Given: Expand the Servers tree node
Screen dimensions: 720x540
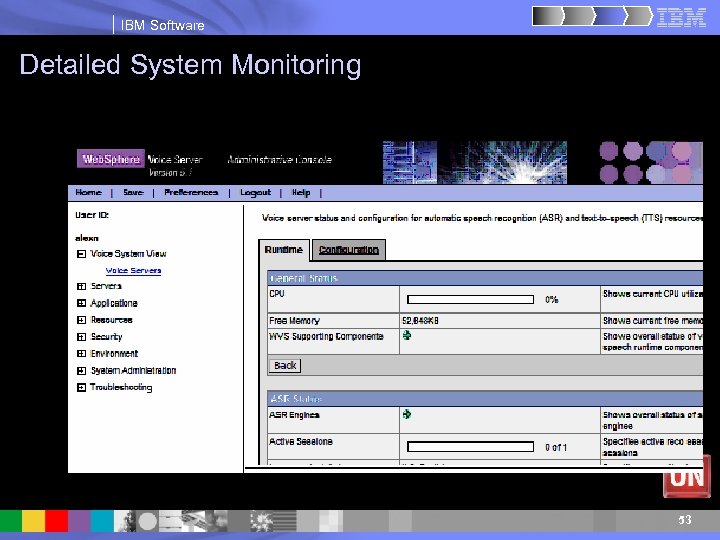Looking at the screenshot, I should 81,287.
